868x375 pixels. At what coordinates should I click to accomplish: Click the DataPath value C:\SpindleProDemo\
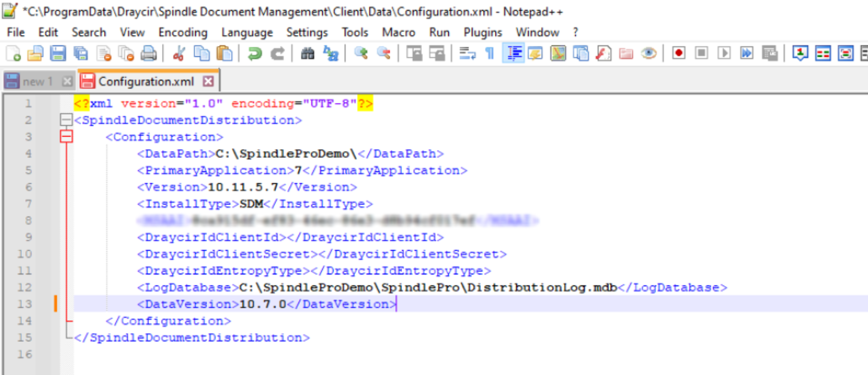pos(286,154)
